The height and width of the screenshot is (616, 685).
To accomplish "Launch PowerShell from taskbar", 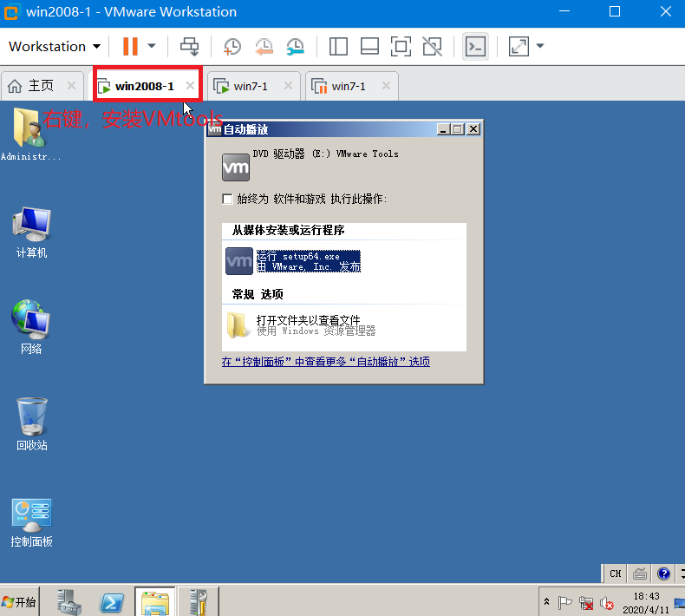I will coord(111,603).
